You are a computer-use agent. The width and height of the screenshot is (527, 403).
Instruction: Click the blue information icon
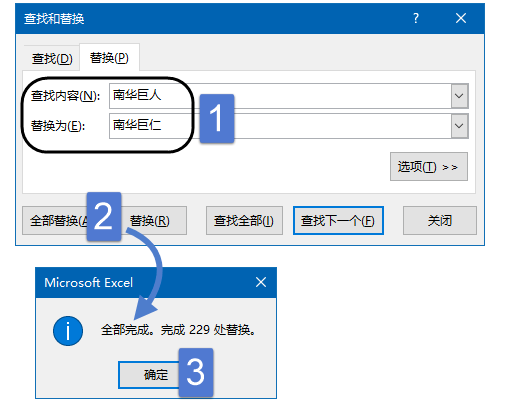pos(68,331)
